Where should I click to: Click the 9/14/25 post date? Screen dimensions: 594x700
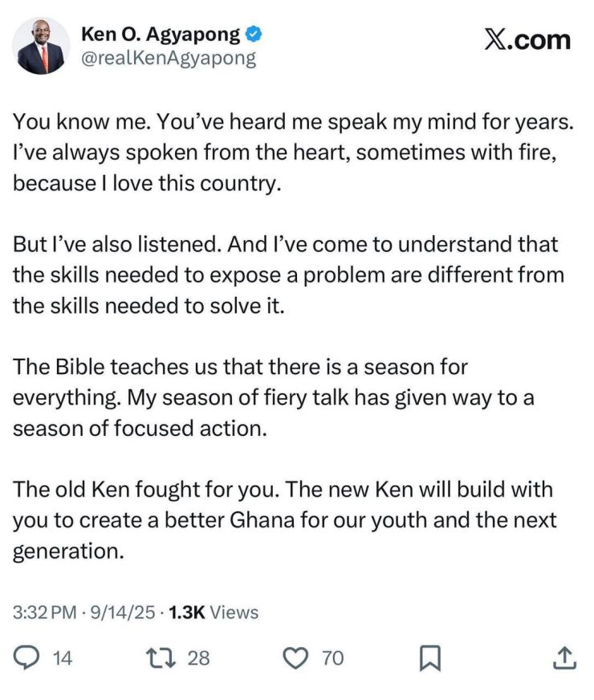pyautogui.click(x=123, y=612)
